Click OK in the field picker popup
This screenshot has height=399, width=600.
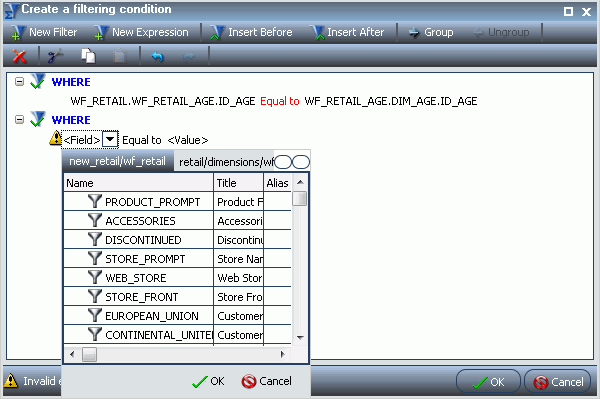(209, 381)
